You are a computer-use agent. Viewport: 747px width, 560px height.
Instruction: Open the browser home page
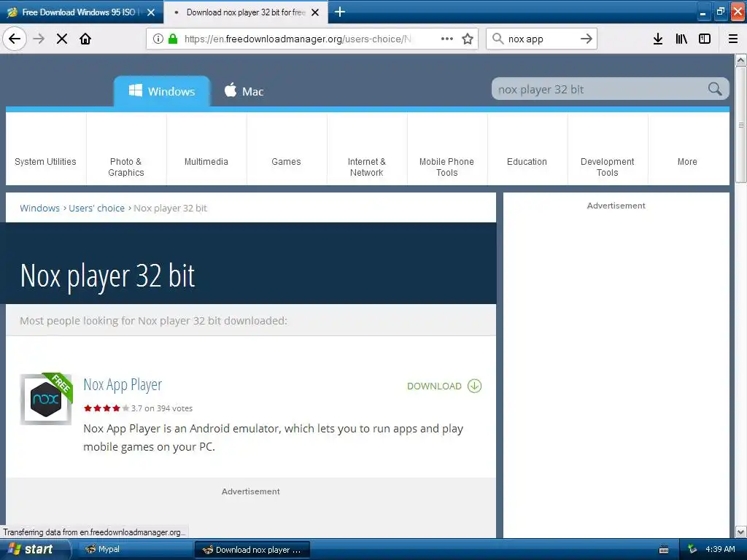[85, 39]
